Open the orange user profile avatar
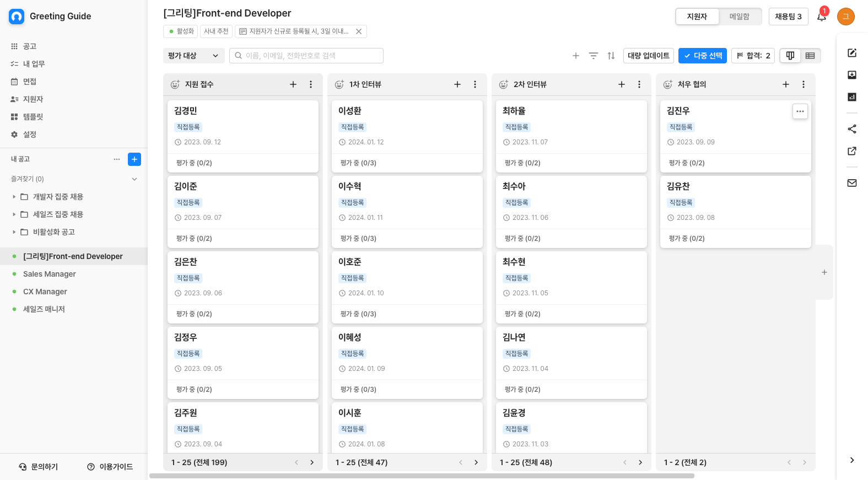 pyautogui.click(x=846, y=17)
